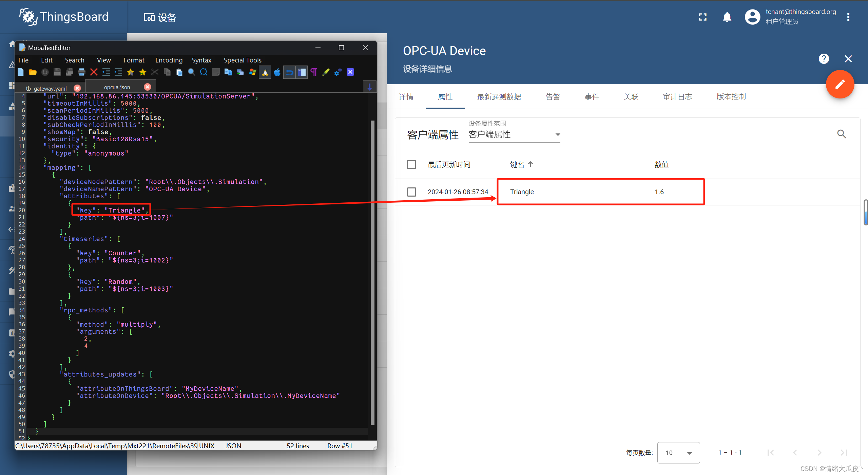Click the help question mark button
The image size is (868, 475).
point(824,59)
